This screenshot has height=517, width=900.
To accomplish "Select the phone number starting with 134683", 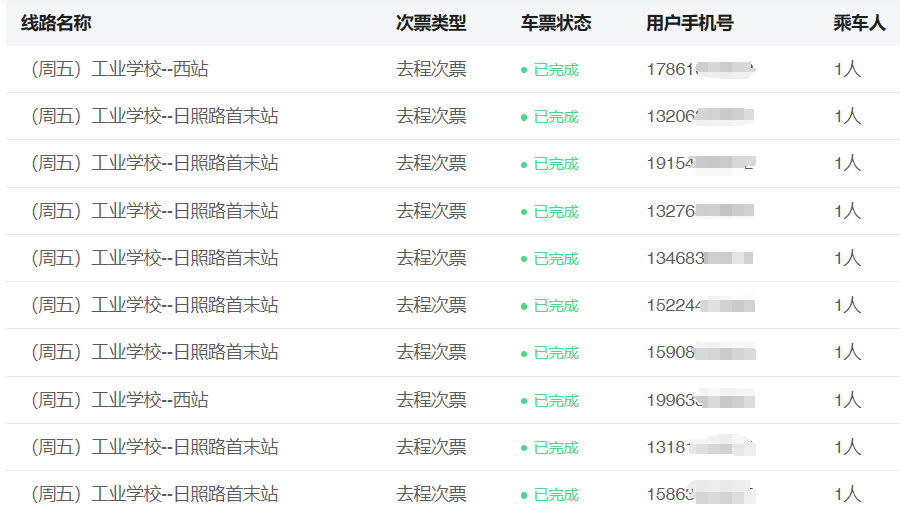I will [x=700, y=259].
